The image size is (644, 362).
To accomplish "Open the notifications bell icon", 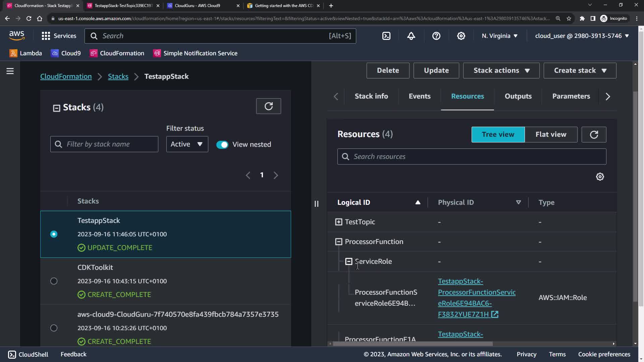I will (411, 36).
